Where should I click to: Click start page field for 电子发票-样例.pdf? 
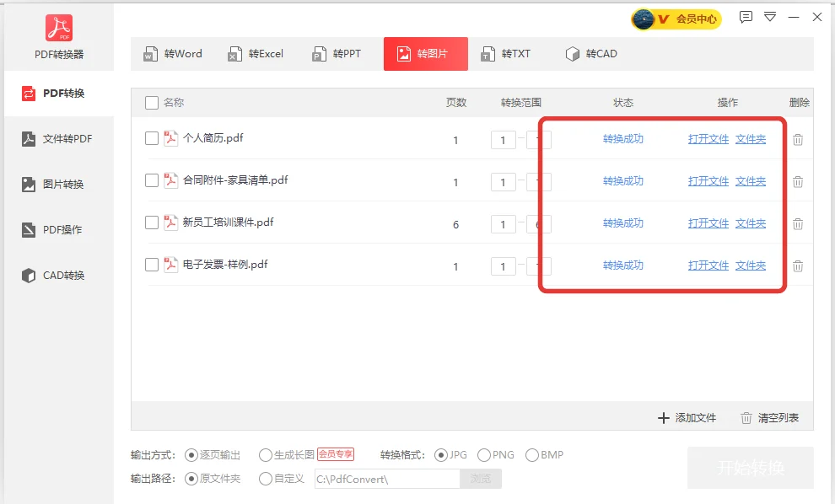(504, 266)
